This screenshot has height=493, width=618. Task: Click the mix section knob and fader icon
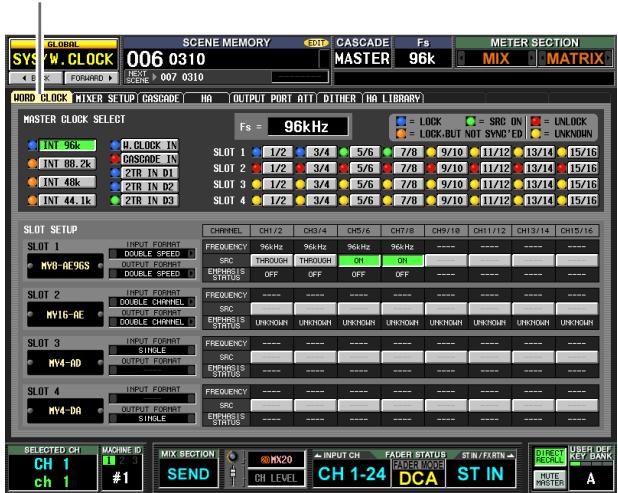(x=233, y=468)
